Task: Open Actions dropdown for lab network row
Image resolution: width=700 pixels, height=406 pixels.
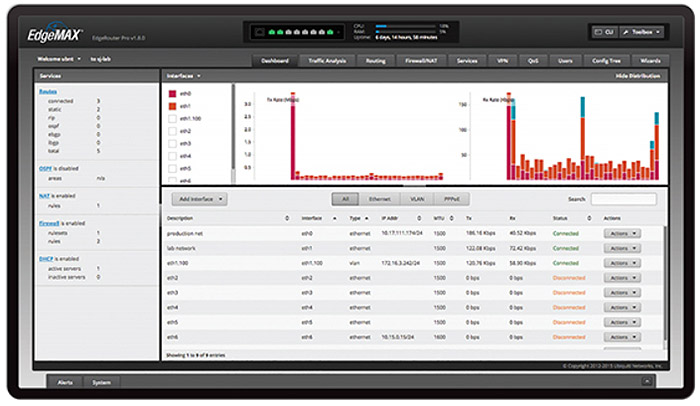Action: 622,248
